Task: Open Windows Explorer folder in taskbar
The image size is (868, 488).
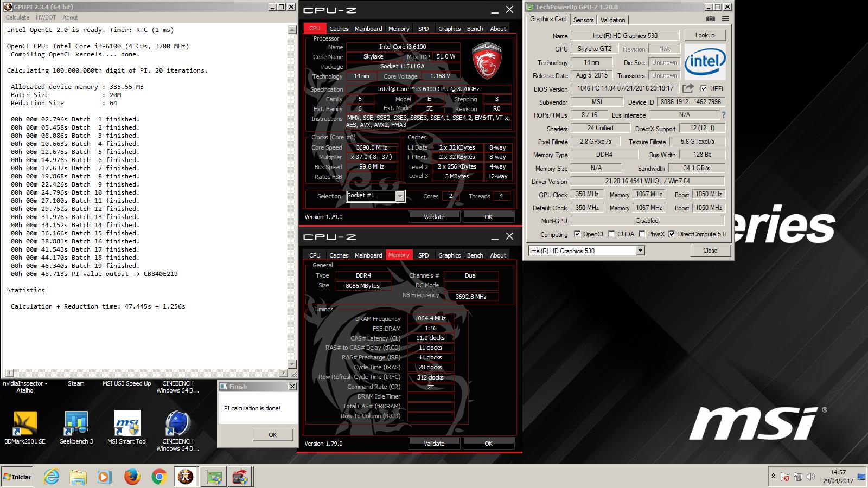Action: pos(78,477)
